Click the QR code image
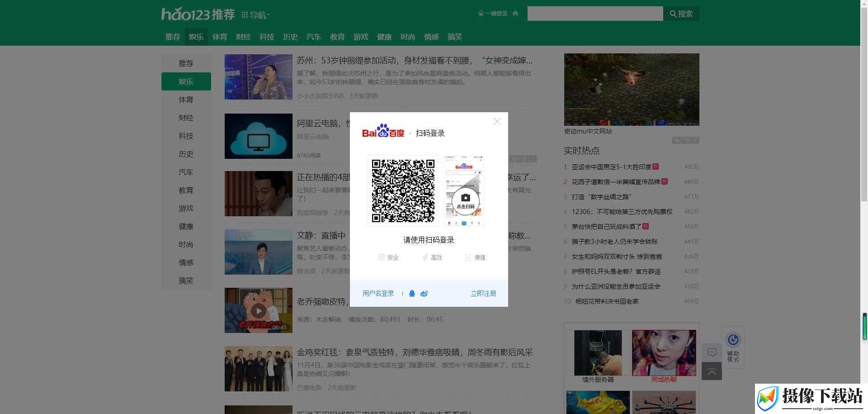The image size is (868, 414). pyautogui.click(x=403, y=190)
